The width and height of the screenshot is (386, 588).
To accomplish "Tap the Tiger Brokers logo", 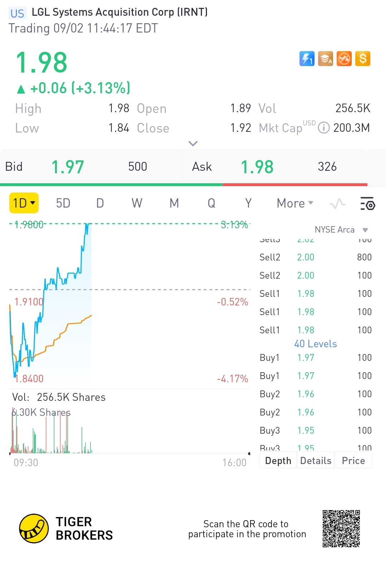I will [x=34, y=528].
